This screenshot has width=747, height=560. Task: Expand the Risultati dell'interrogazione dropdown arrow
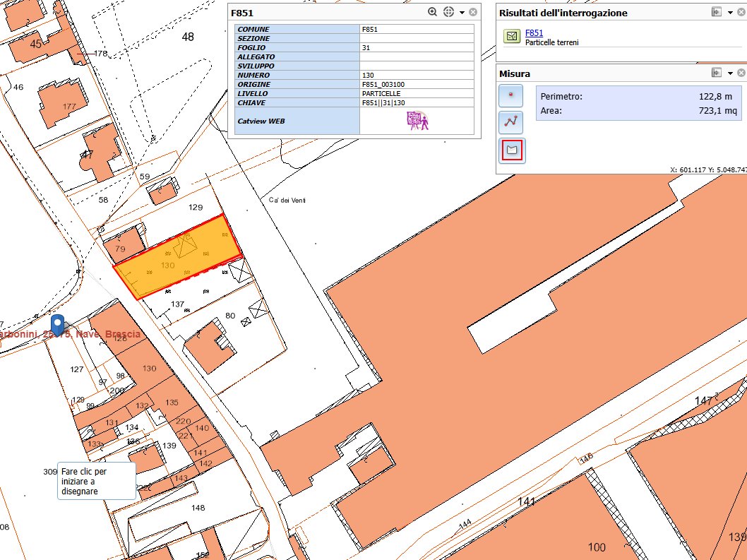(x=730, y=13)
